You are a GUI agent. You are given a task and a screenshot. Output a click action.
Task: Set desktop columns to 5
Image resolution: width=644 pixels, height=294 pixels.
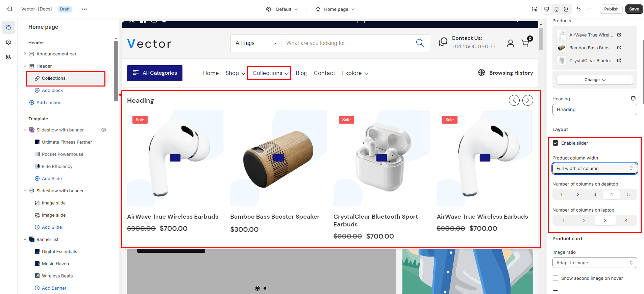[x=628, y=194]
